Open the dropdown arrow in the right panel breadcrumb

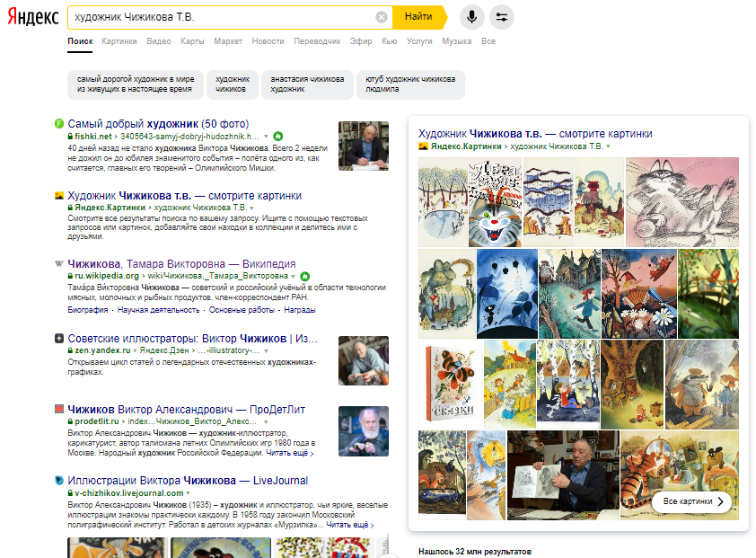609,146
